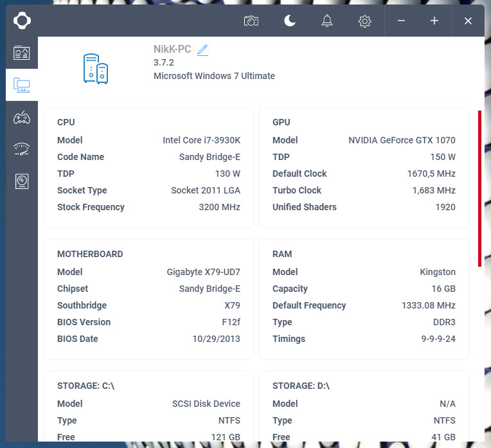Click version number 3.7.2
This screenshot has height=448, width=491.
163,62
